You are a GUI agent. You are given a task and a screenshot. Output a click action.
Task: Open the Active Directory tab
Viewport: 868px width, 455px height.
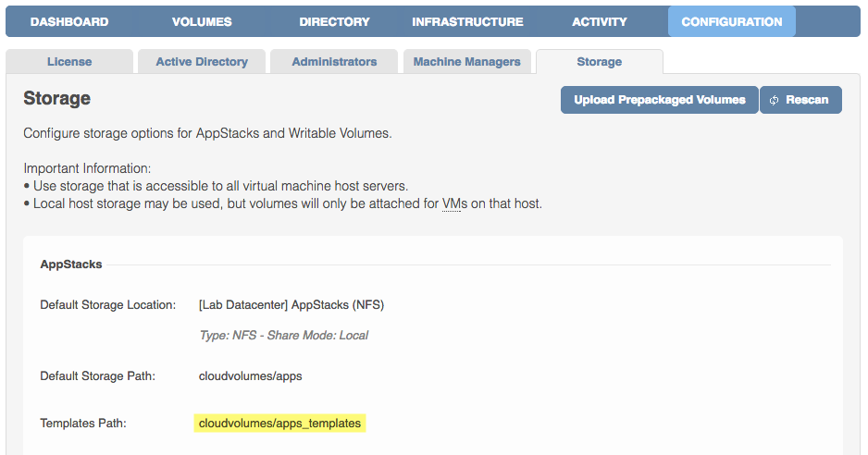(202, 61)
